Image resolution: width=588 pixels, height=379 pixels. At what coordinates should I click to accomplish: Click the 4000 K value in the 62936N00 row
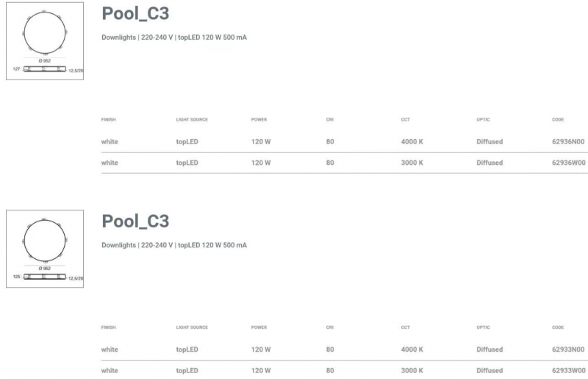(x=412, y=141)
